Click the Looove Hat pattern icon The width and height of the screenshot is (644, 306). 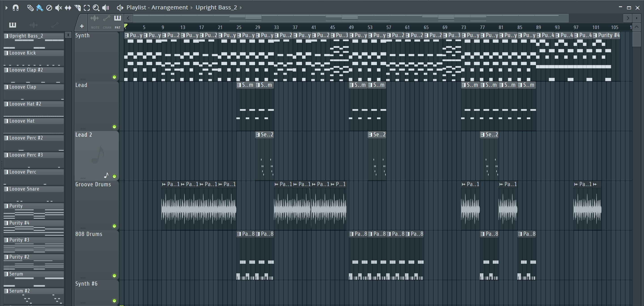click(6, 121)
